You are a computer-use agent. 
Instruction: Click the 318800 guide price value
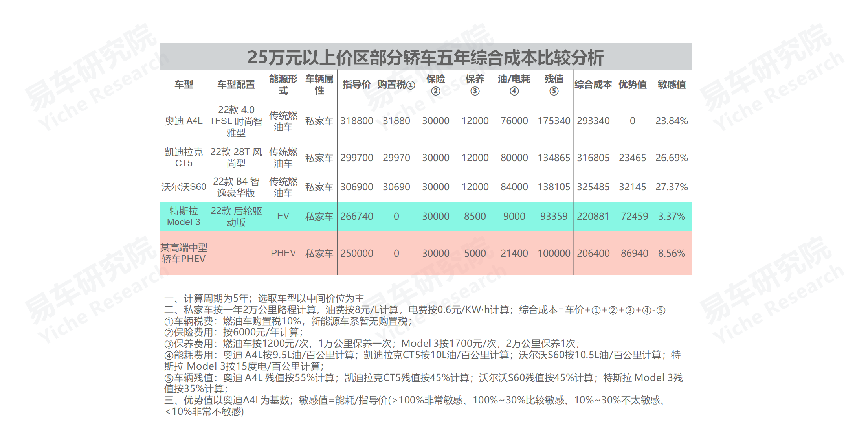point(357,121)
